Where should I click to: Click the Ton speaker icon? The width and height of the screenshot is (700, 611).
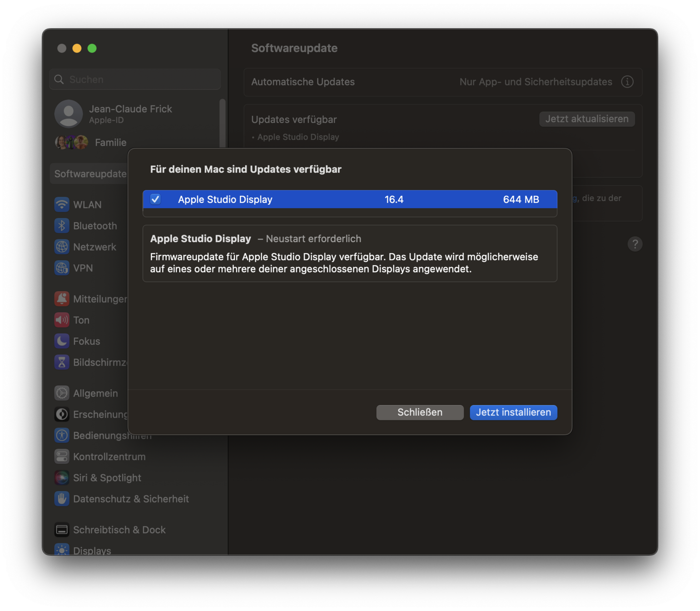pyautogui.click(x=62, y=320)
